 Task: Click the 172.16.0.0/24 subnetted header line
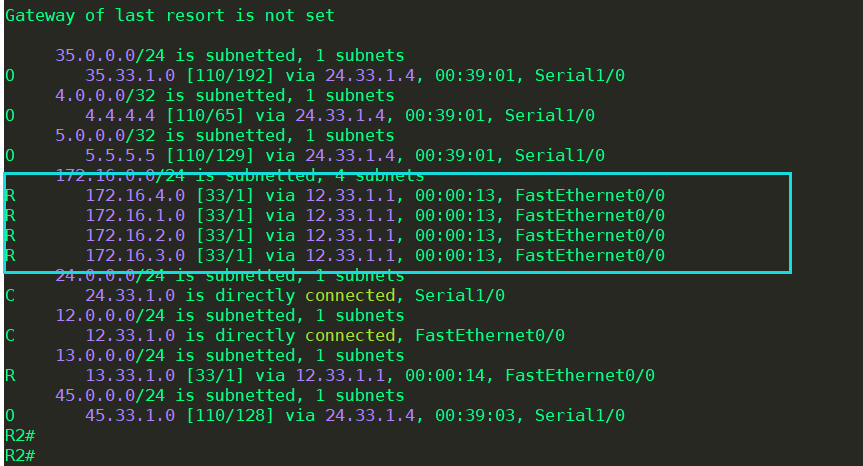click(240, 176)
